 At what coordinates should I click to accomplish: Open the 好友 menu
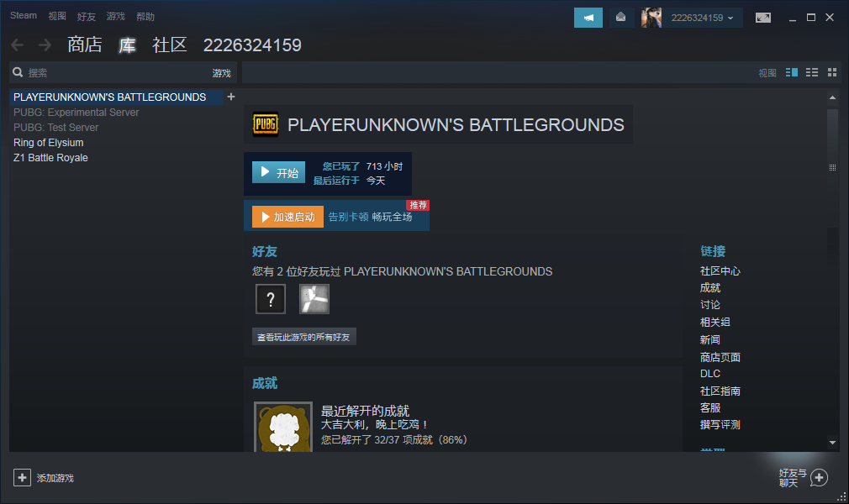pyautogui.click(x=86, y=17)
